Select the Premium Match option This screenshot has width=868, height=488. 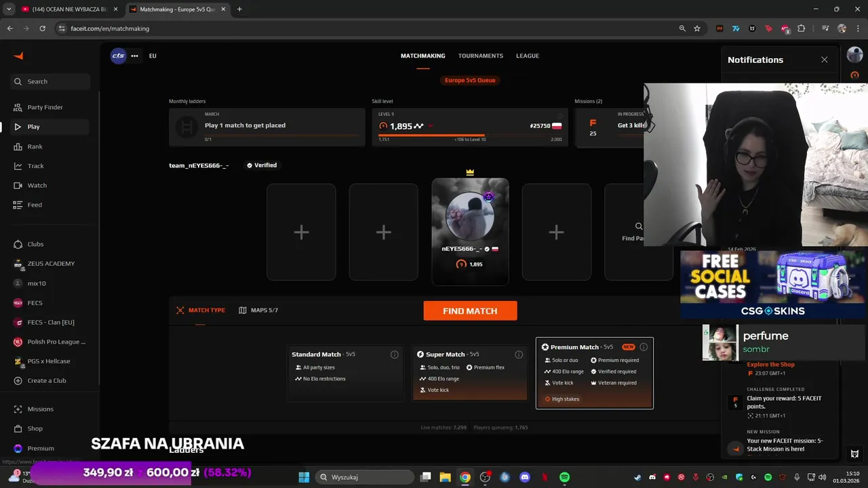point(595,373)
